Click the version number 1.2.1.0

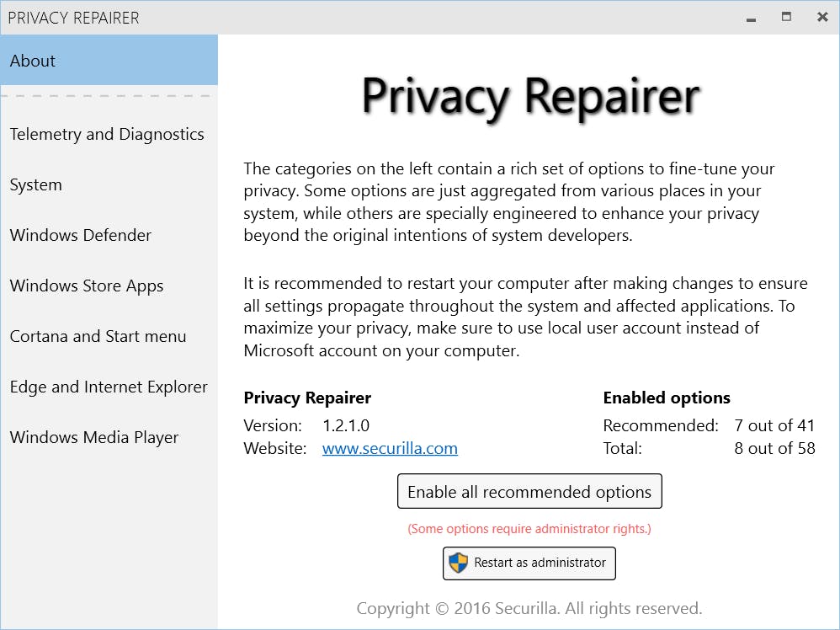tap(346, 425)
